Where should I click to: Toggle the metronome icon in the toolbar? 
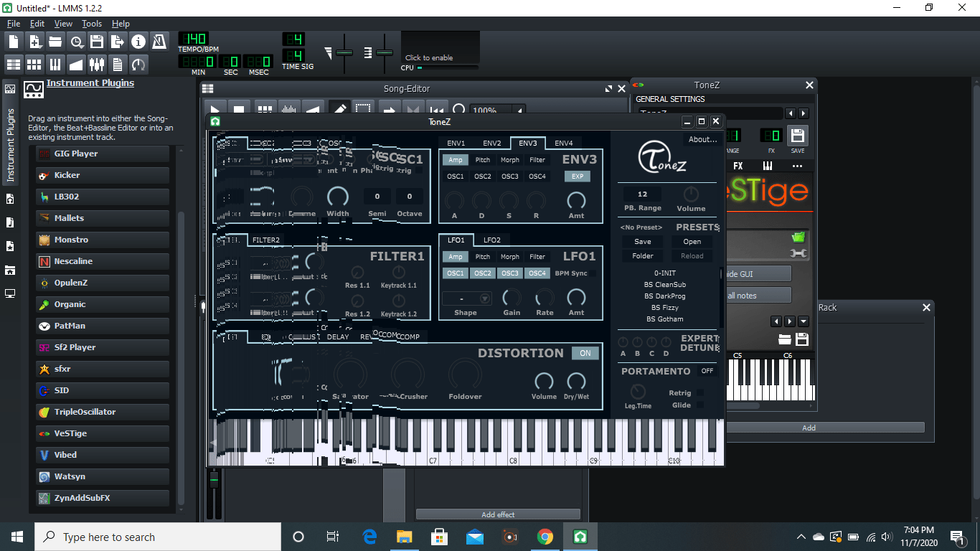pyautogui.click(x=157, y=42)
